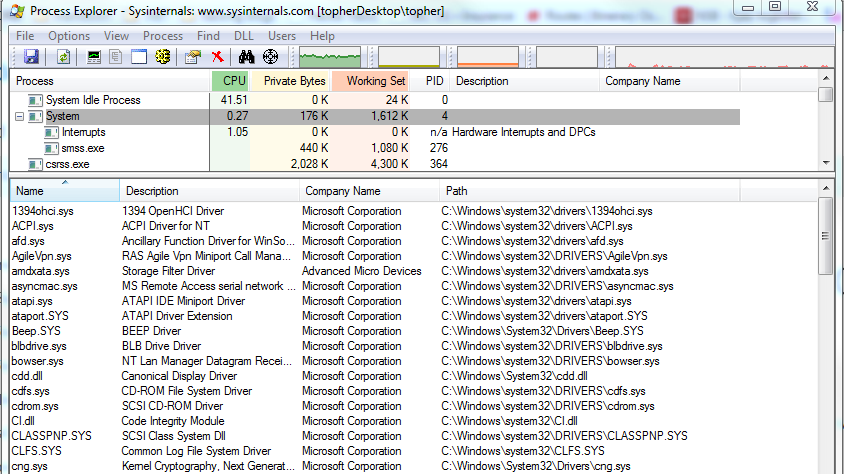
Task: Open the Options menu
Action: [x=69, y=36]
